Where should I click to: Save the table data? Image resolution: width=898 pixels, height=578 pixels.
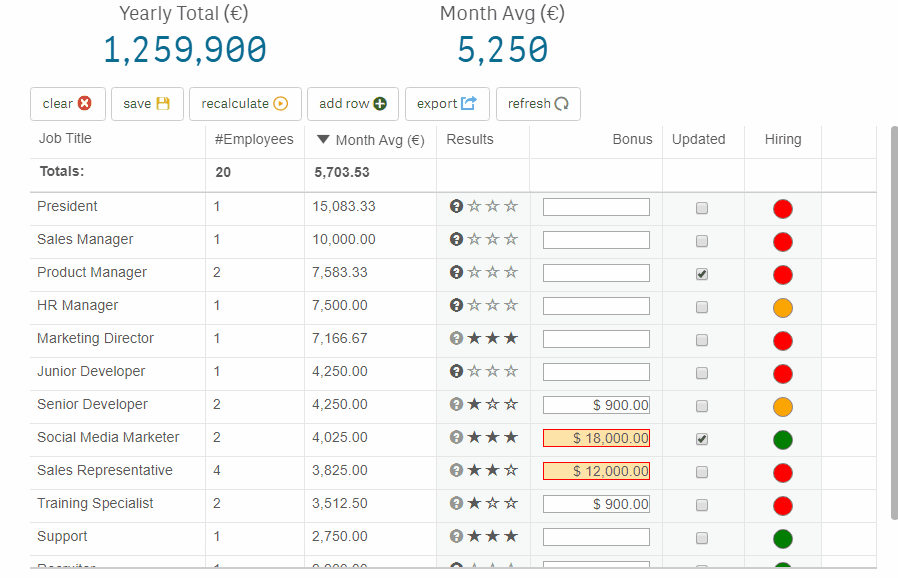tap(147, 104)
